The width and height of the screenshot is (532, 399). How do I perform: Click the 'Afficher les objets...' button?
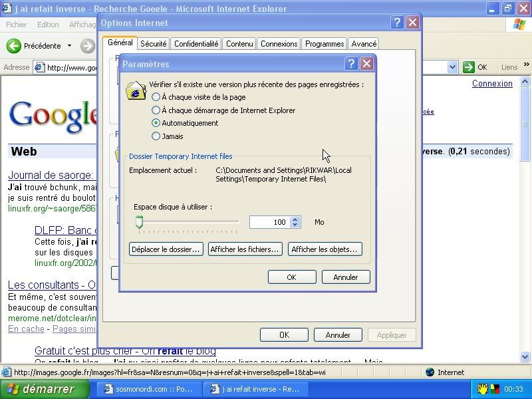pos(325,249)
